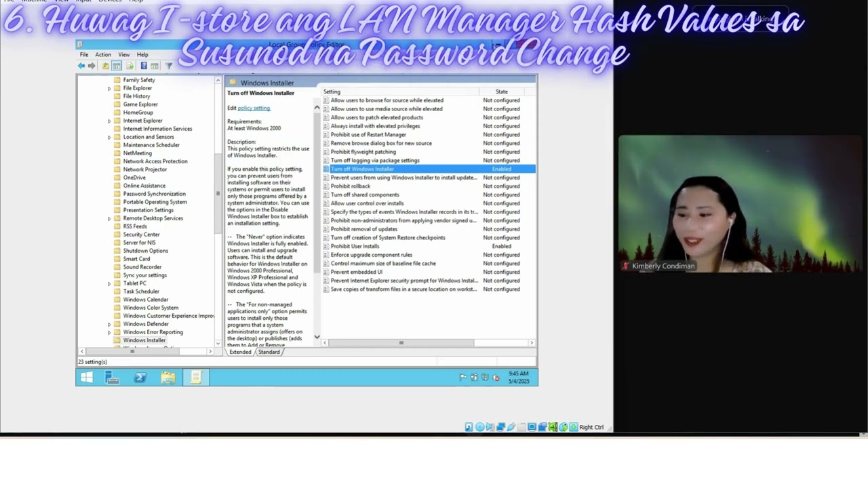Screen dimensions: 868x488
Task: Click the volume tray icon with red mark
Action: coord(496,378)
